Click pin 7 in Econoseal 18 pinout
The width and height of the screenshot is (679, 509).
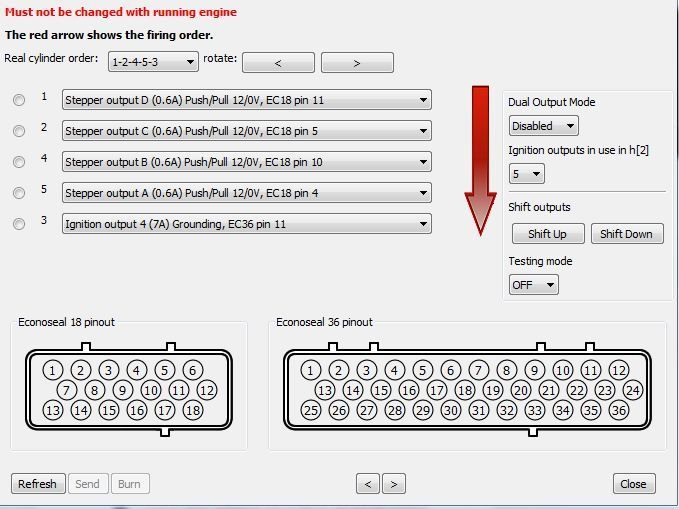click(67, 390)
